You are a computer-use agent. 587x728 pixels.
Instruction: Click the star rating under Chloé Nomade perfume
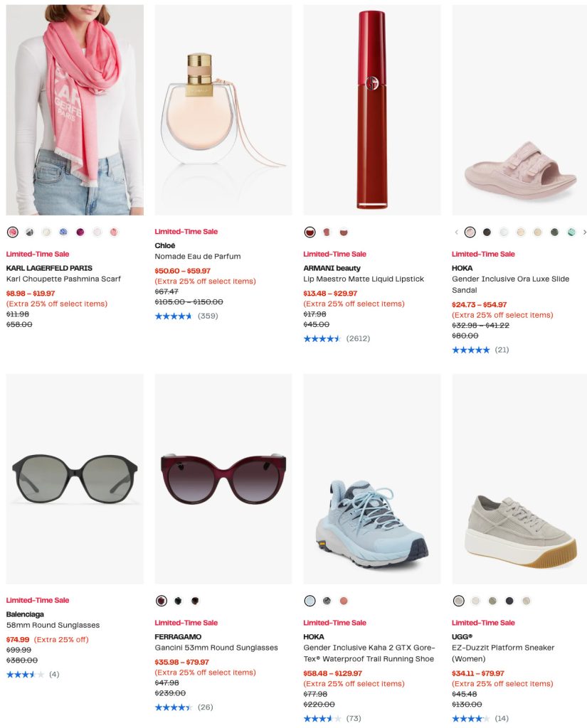174,316
